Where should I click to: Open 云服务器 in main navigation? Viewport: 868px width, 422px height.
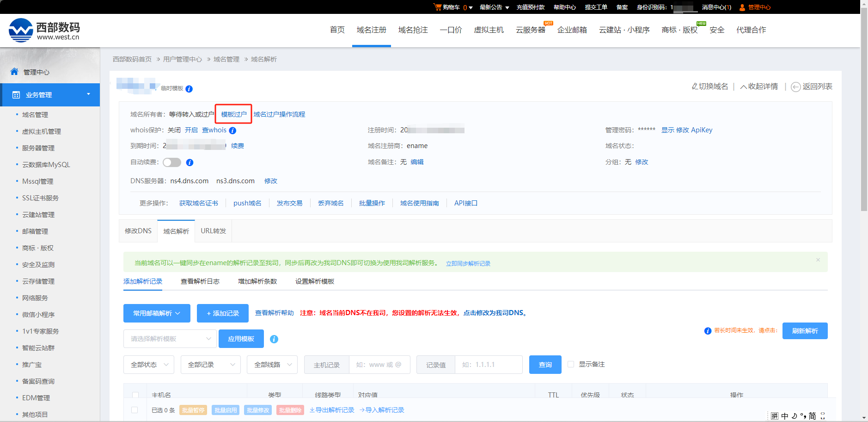(x=531, y=30)
